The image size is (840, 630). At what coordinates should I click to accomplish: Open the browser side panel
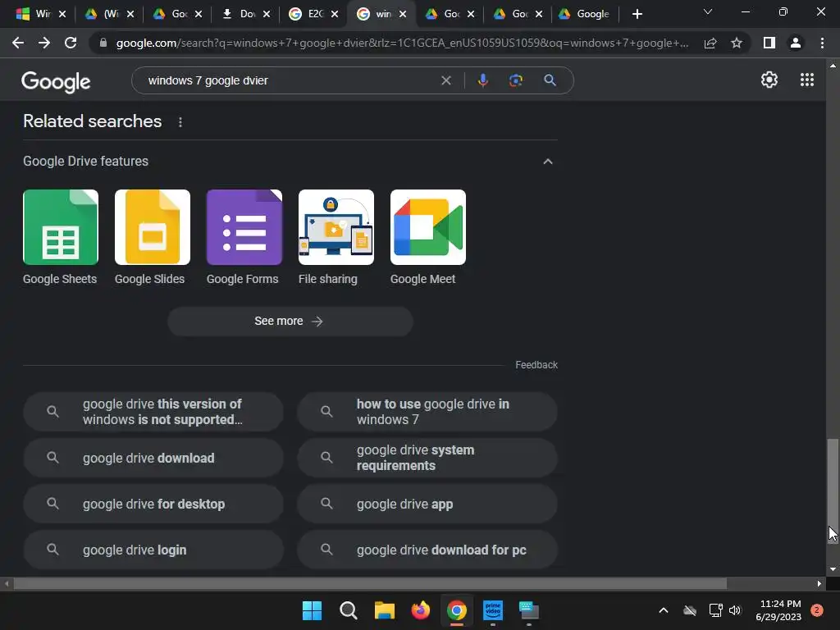769,43
